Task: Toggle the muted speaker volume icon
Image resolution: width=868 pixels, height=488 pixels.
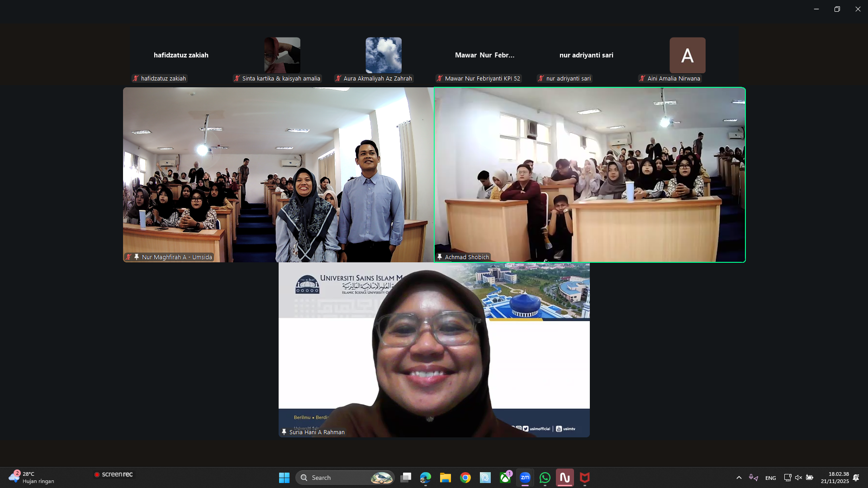Action: tap(798, 478)
